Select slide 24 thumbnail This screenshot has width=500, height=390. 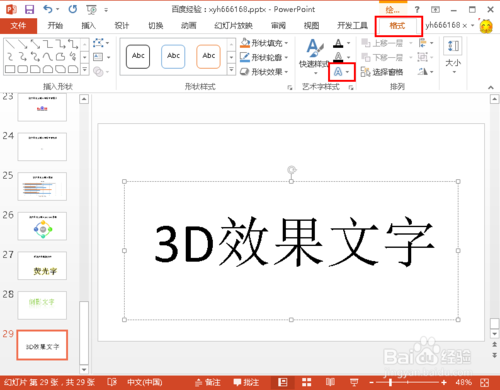pos(42,146)
